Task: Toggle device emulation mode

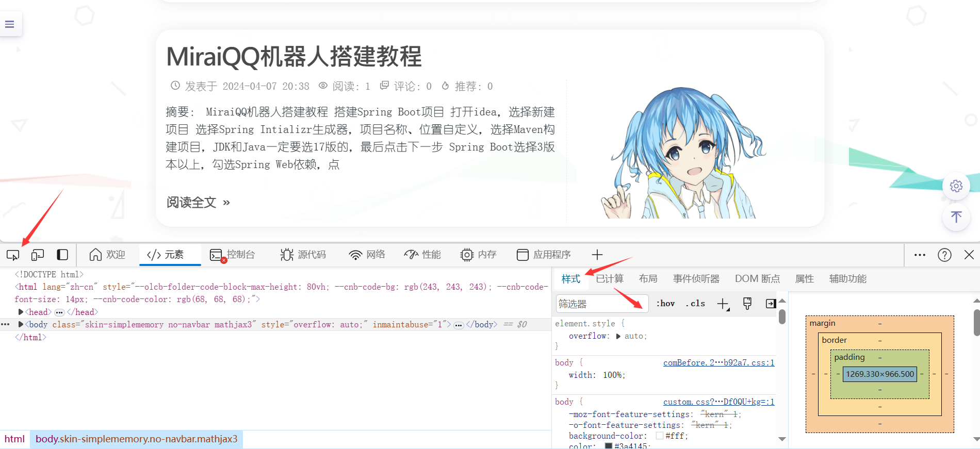Action: pyautogui.click(x=38, y=255)
